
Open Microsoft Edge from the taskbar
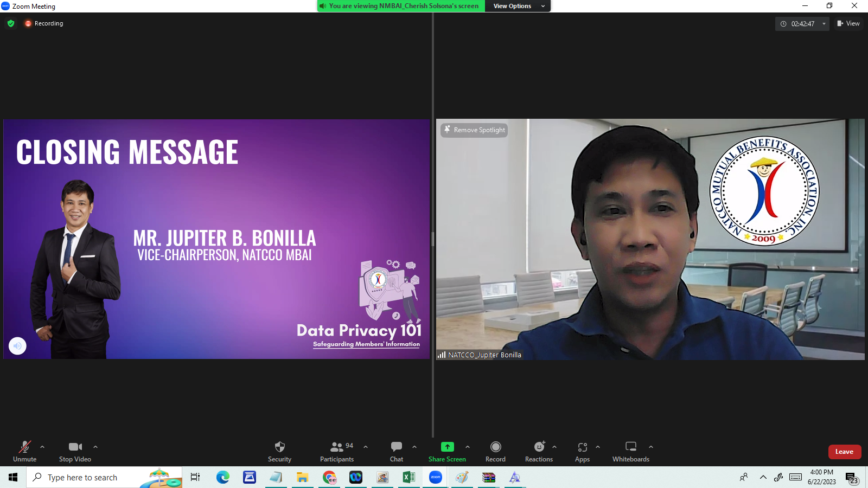[x=223, y=477]
